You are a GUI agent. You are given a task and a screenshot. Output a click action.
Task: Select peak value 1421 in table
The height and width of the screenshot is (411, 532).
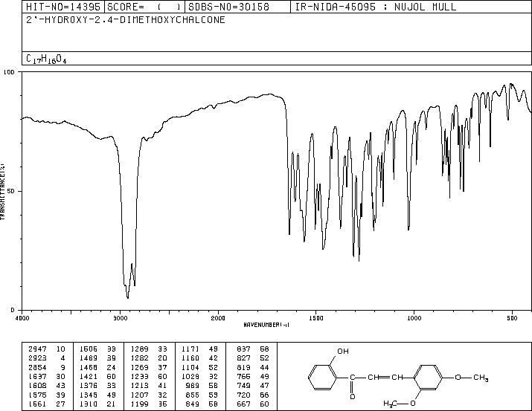(89, 376)
